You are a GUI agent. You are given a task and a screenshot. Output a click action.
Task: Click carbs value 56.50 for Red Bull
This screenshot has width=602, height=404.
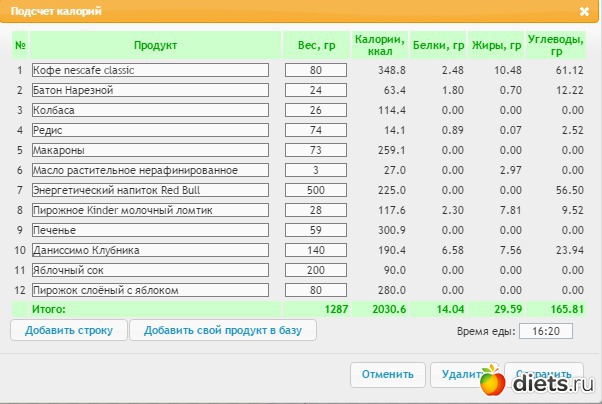click(x=570, y=190)
